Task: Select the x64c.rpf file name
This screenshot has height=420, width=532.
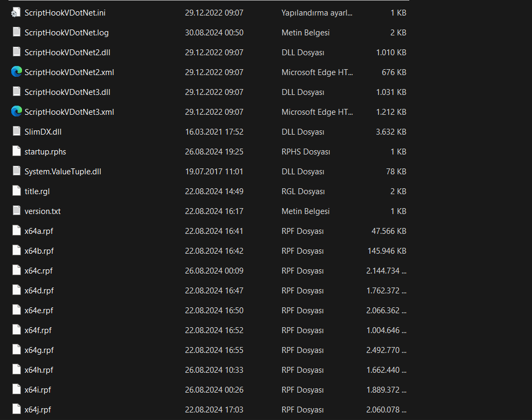Action: pos(39,271)
